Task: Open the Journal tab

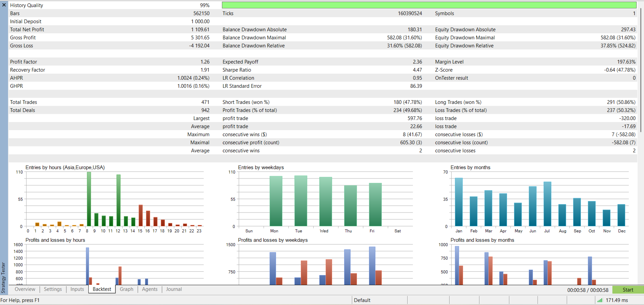Action: (174, 289)
